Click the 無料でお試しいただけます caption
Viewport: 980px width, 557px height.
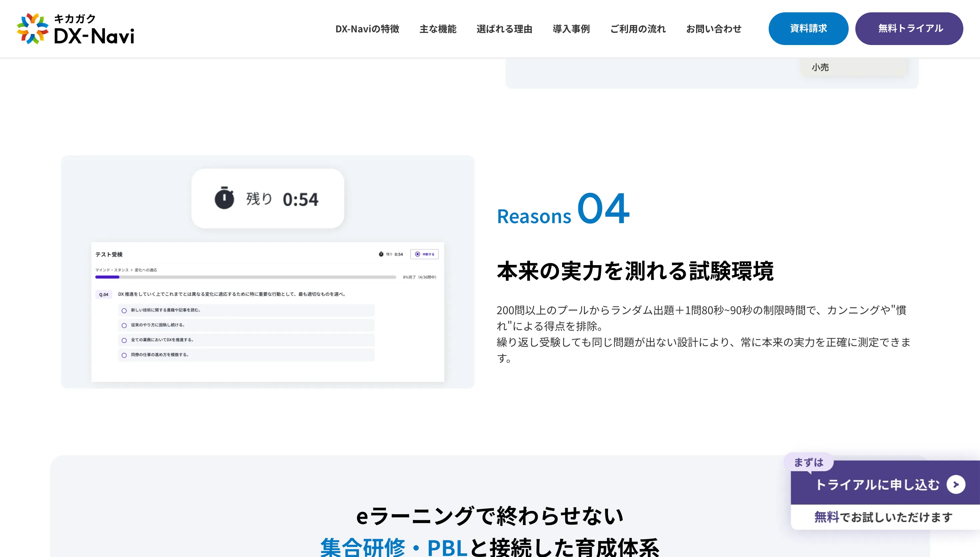[x=883, y=517]
